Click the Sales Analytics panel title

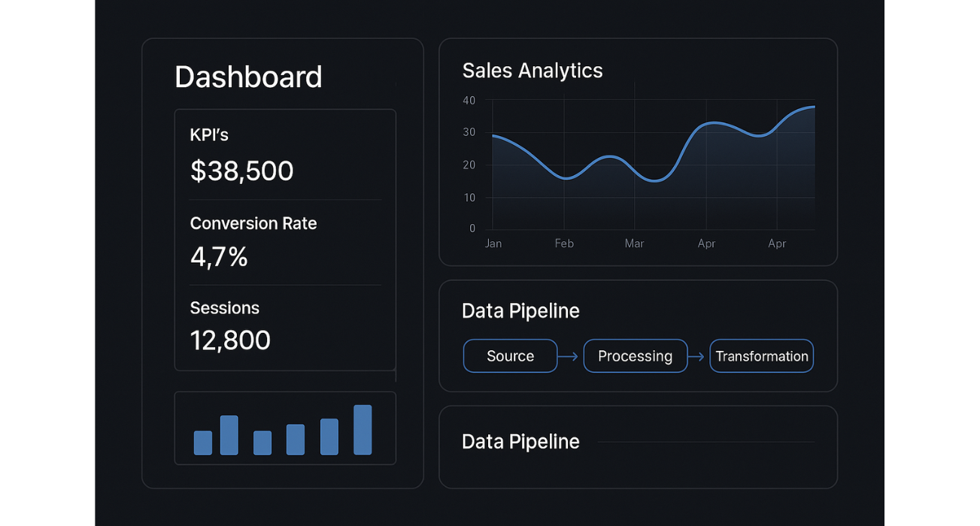point(532,70)
